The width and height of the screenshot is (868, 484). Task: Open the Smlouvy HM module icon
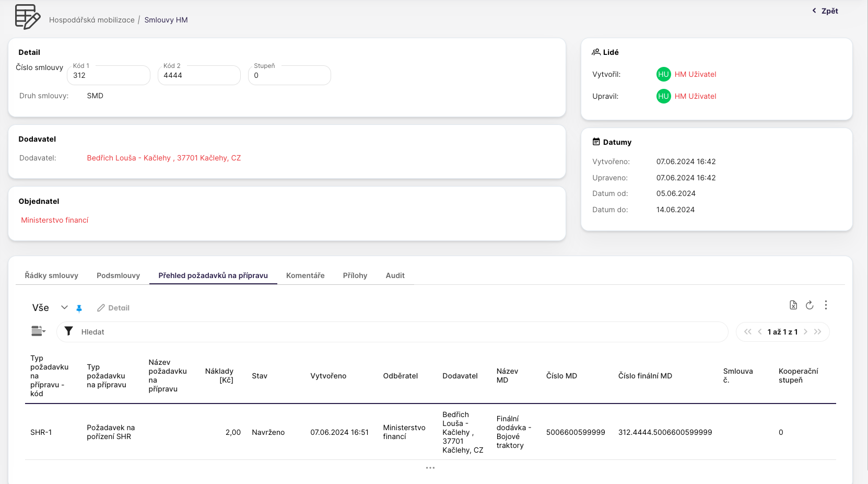coord(27,17)
